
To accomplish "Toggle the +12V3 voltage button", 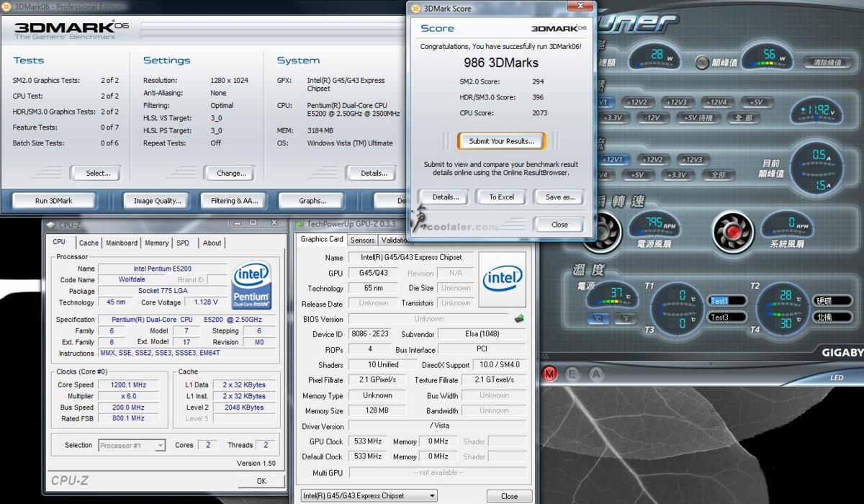I will [677, 102].
